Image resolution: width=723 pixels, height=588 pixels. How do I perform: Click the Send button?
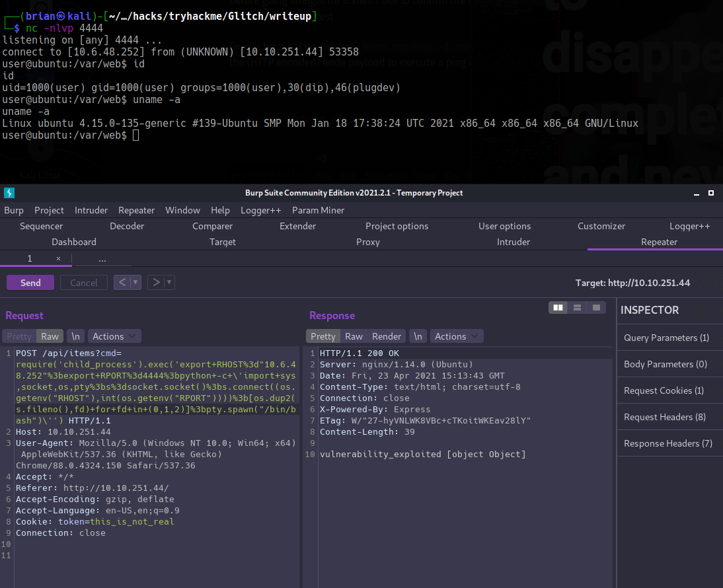tap(30, 283)
